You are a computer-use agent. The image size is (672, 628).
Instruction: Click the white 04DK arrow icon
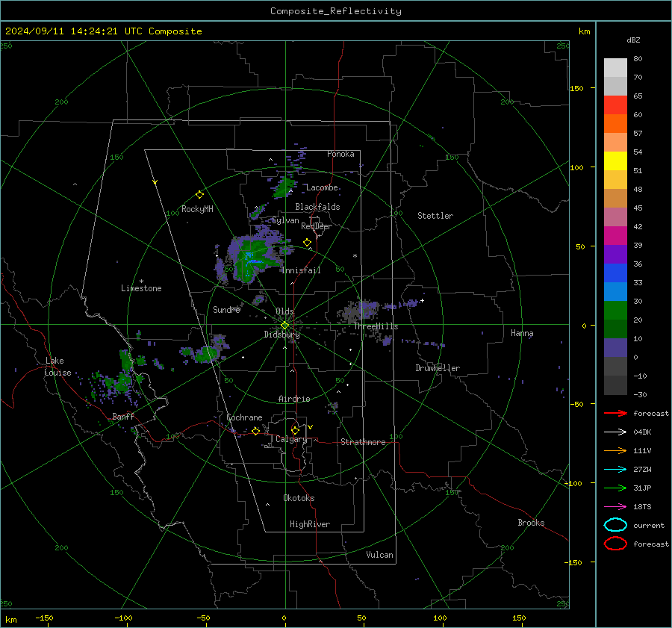click(x=615, y=432)
